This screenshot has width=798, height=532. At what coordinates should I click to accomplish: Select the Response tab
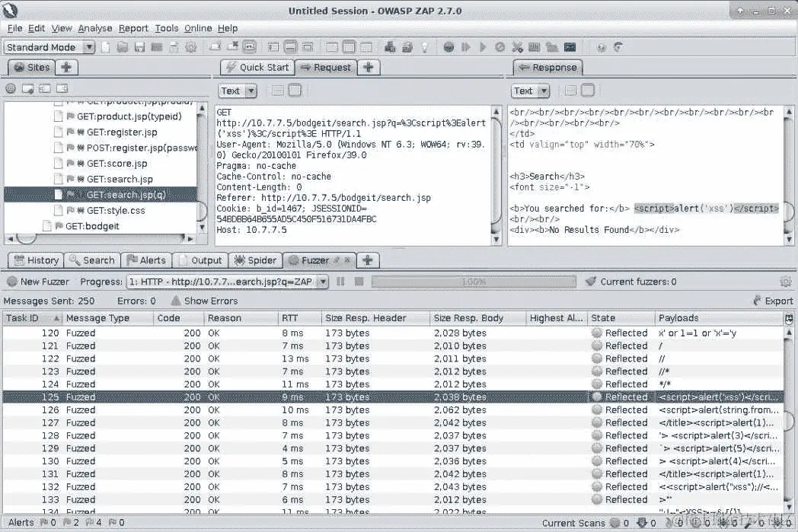click(547, 67)
